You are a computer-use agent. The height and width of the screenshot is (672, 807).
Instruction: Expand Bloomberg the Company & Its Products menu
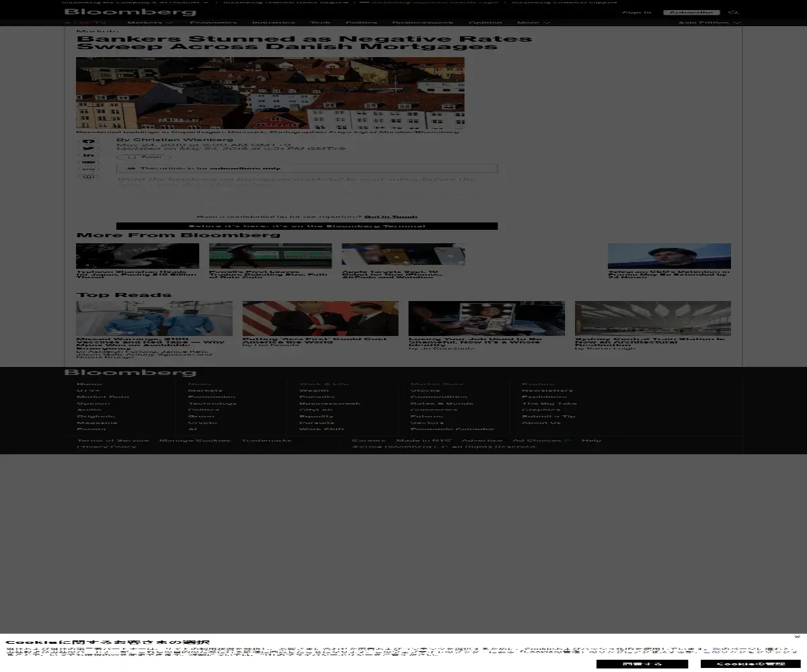[136, 2]
